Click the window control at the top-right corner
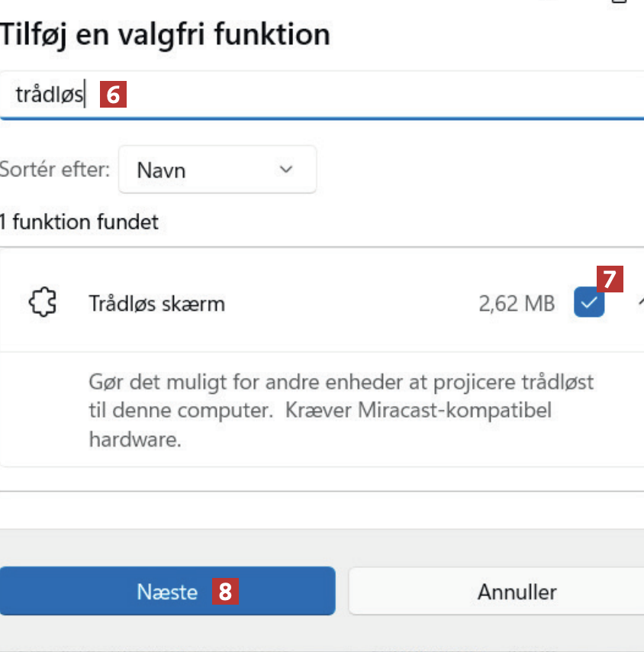644x652 pixels. [x=620, y=2]
